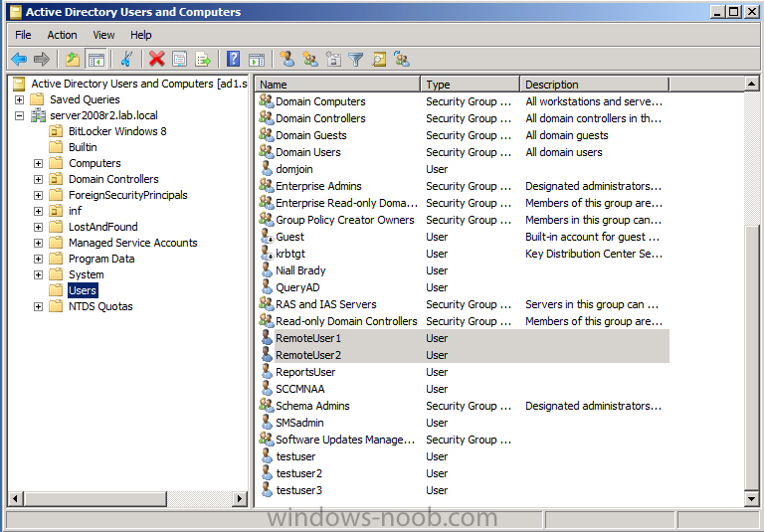Go up one level folder icon
The image size is (764, 532).
pos(73,60)
